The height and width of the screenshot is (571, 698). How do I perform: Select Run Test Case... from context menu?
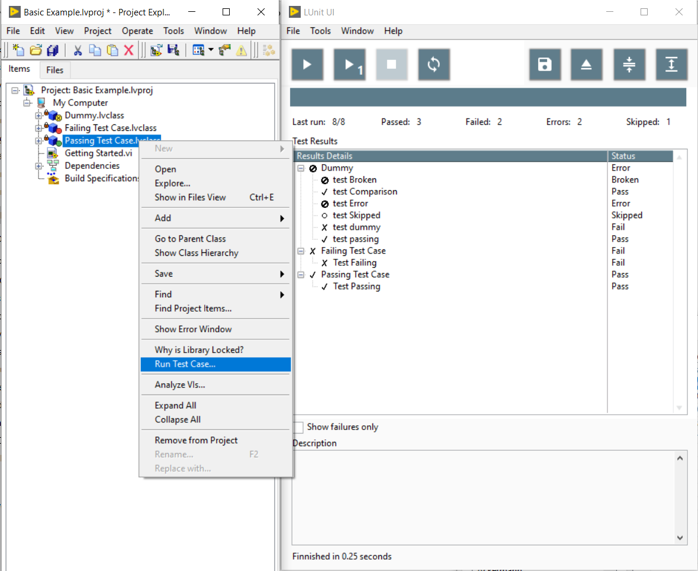click(216, 364)
